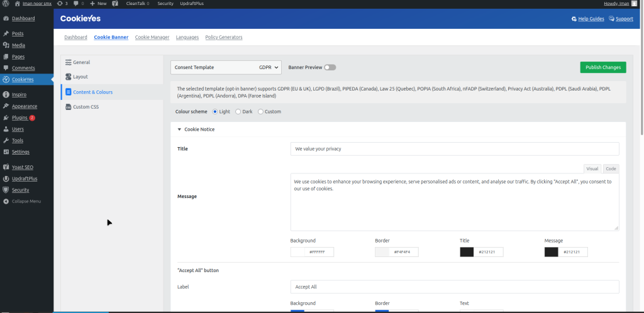The width and height of the screenshot is (644, 313).
Task: Click the General settings icon in sidebar panel
Action: pos(68,62)
